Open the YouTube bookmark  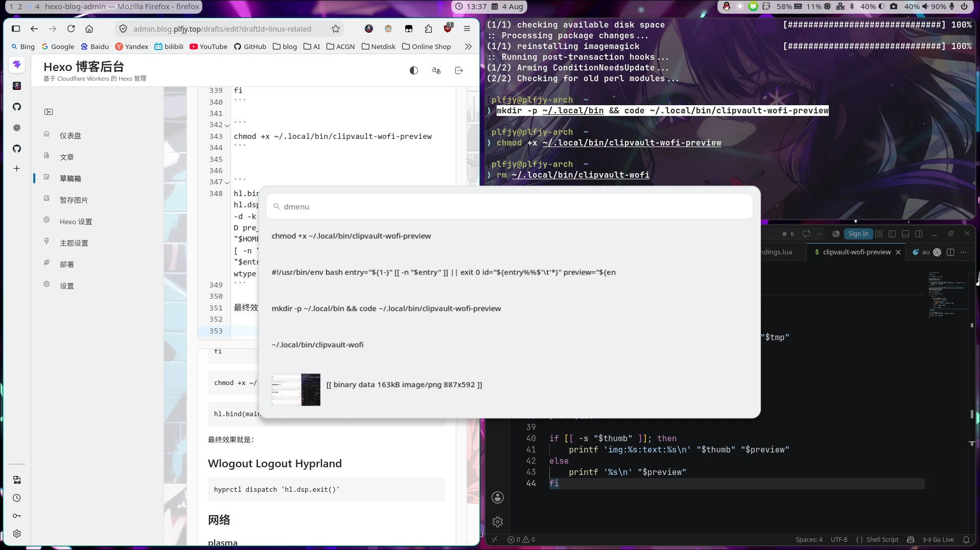pyautogui.click(x=208, y=46)
